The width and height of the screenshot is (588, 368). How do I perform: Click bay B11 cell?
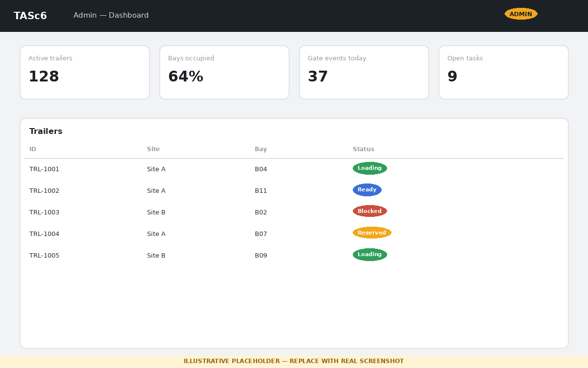pyautogui.click(x=261, y=191)
